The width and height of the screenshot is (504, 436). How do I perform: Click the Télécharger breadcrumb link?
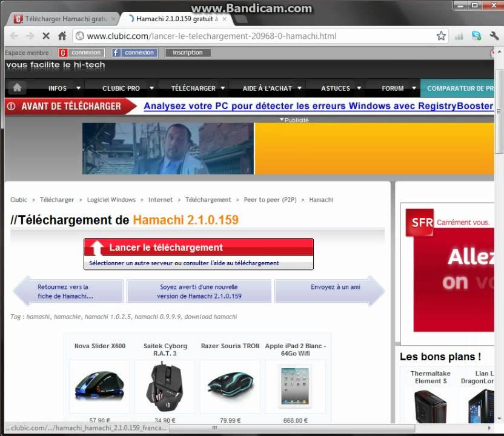(x=57, y=200)
